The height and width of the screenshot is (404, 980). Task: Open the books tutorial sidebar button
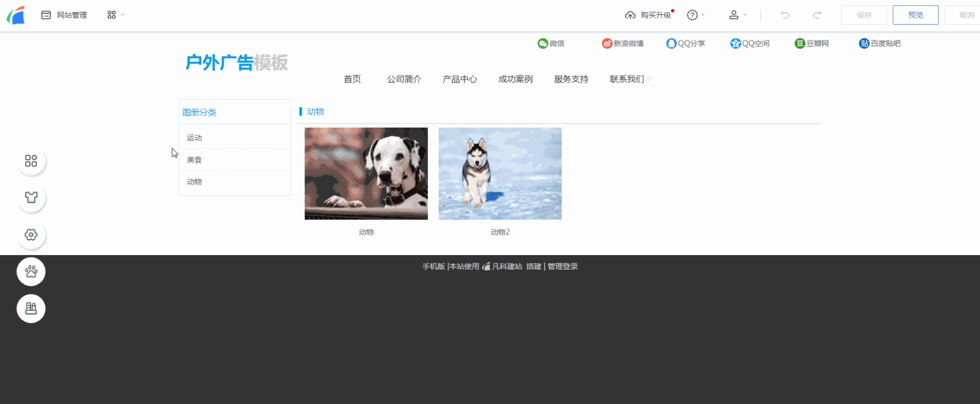pyautogui.click(x=31, y=309)
